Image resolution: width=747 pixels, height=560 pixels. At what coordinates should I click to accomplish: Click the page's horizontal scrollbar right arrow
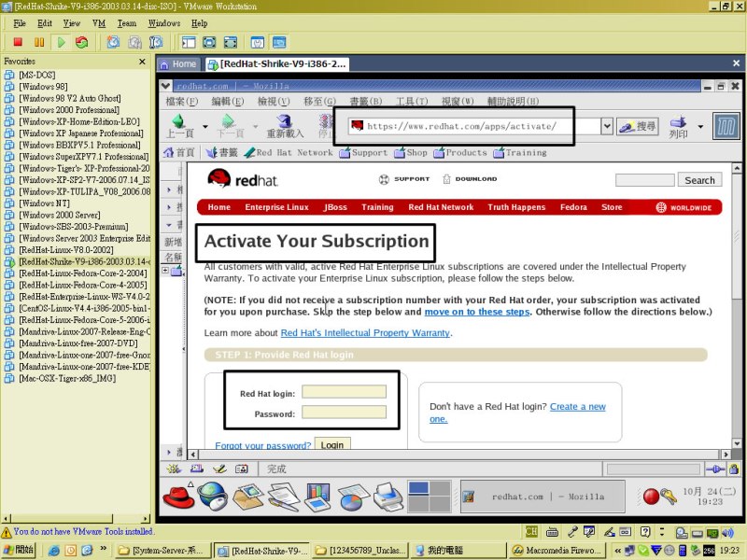(x=726, y=455)
